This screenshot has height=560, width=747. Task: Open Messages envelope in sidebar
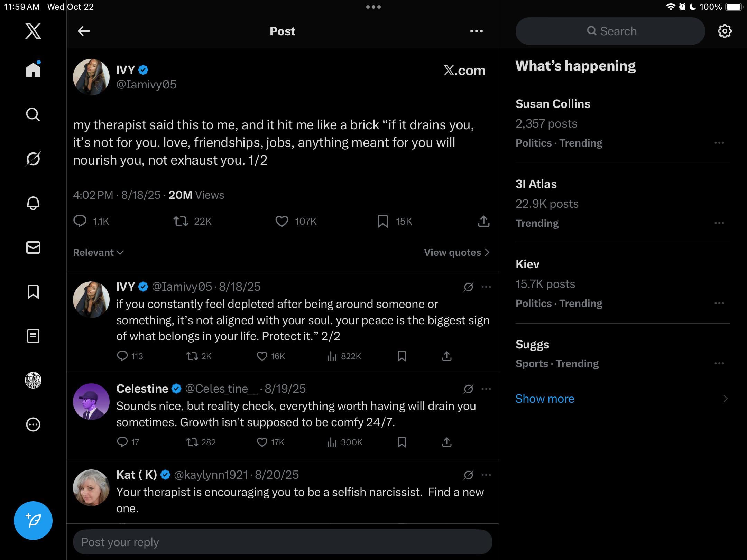point(33,248)
